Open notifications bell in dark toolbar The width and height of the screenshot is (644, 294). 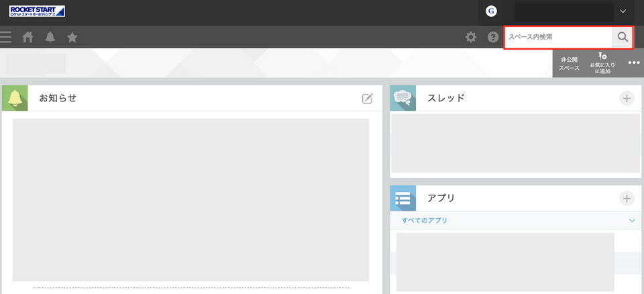coord(50,38)
